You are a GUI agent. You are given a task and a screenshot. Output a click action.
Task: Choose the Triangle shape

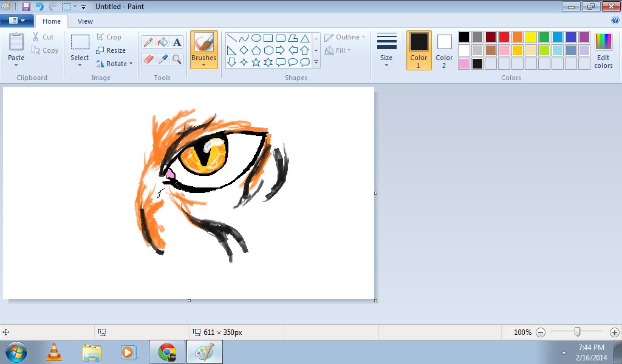point(305,38)
